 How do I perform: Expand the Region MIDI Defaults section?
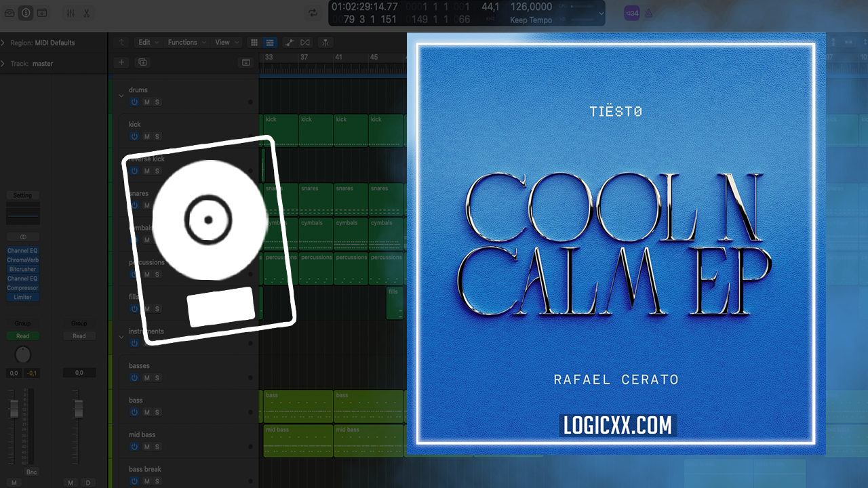point(3,43)
